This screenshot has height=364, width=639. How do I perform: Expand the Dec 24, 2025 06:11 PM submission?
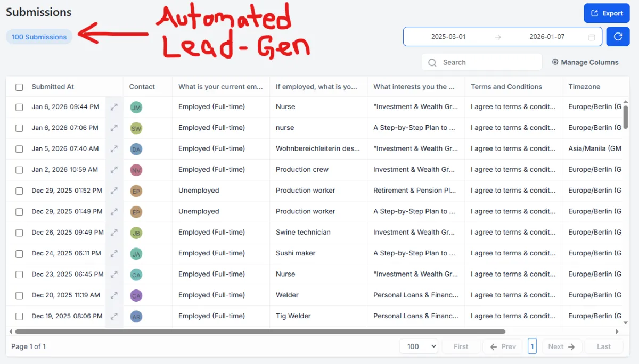(114, 254)
